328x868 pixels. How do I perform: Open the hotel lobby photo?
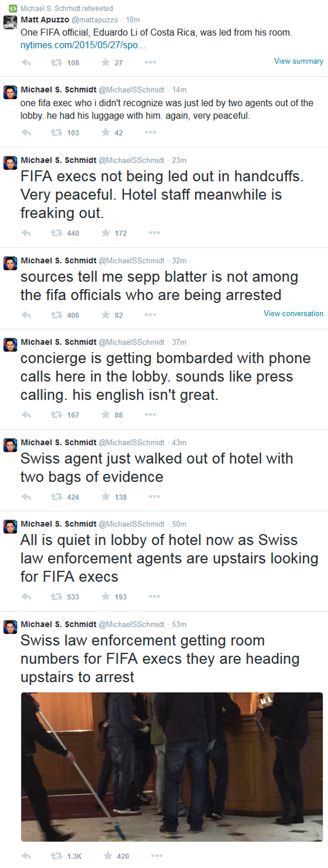pyautogui.click(x=172, y=767)
